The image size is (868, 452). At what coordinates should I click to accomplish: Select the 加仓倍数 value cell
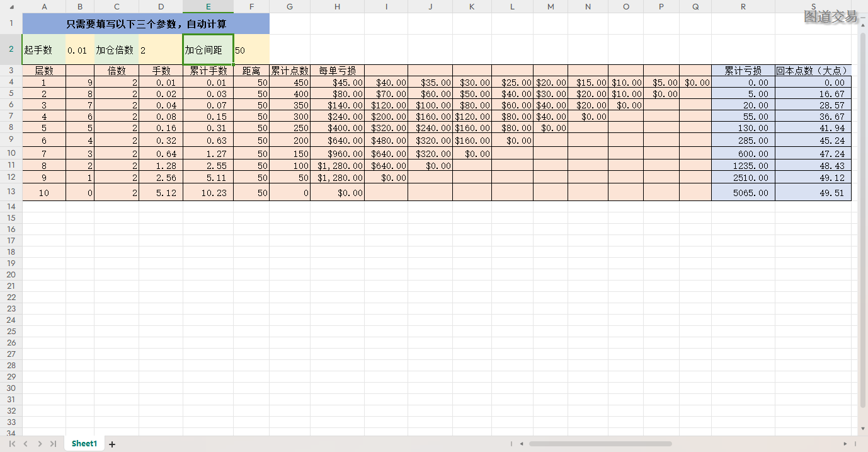tap(161, 50)
